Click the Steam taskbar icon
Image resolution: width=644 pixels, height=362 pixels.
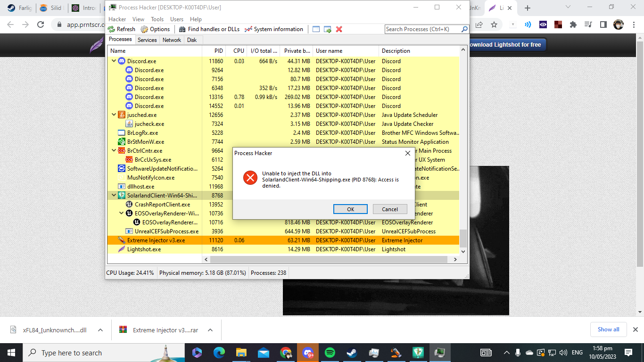coord(352,353)
